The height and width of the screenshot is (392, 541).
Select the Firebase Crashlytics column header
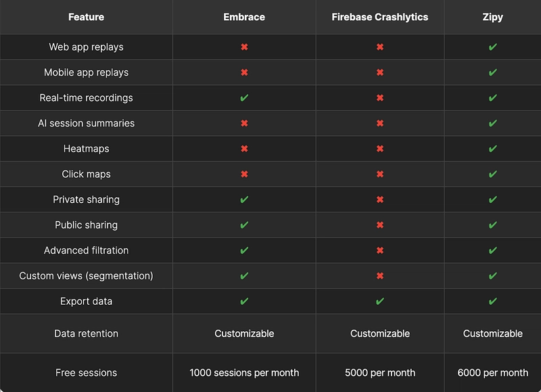[380, 17]
